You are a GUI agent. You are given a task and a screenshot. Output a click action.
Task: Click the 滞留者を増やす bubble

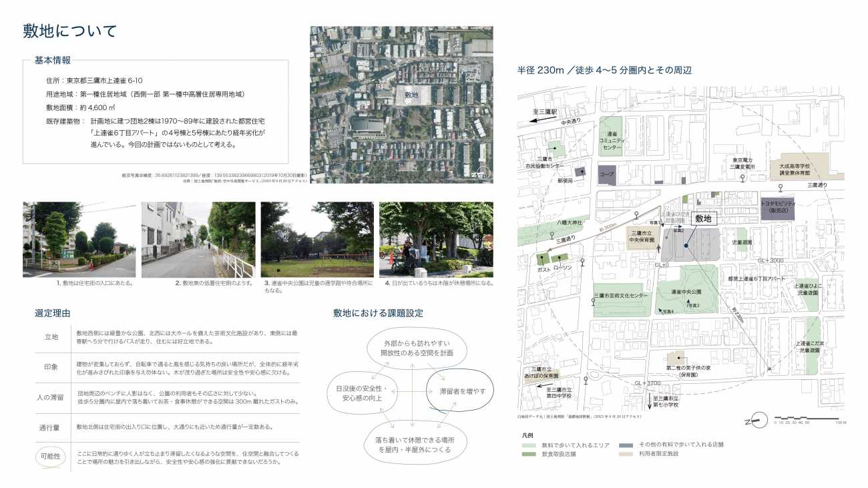461,391
